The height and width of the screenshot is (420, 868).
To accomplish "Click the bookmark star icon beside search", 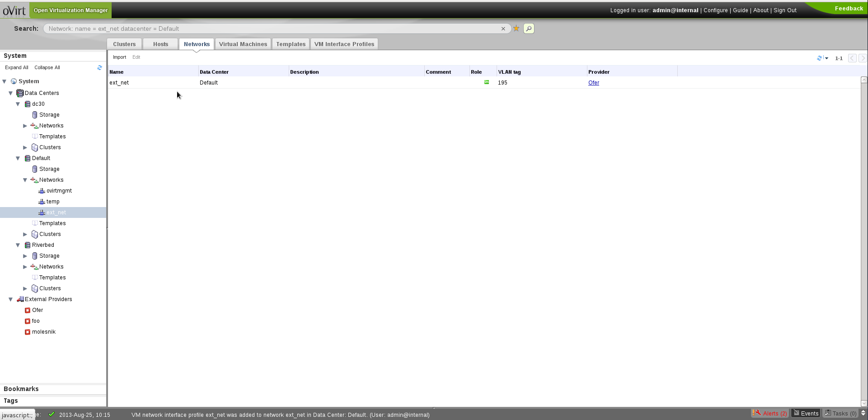I will click(516, 28).
